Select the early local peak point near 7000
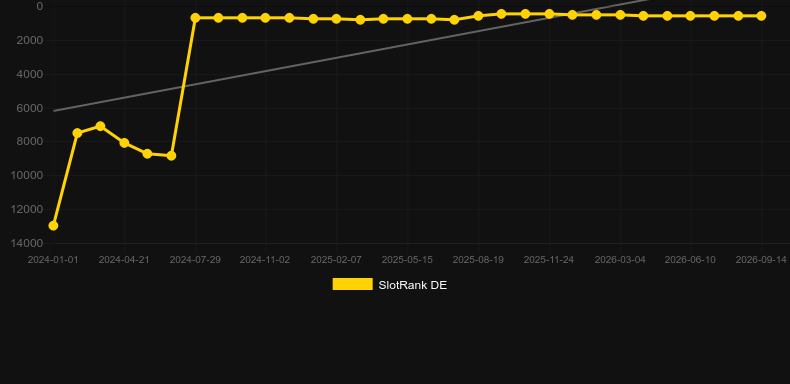 100,126
